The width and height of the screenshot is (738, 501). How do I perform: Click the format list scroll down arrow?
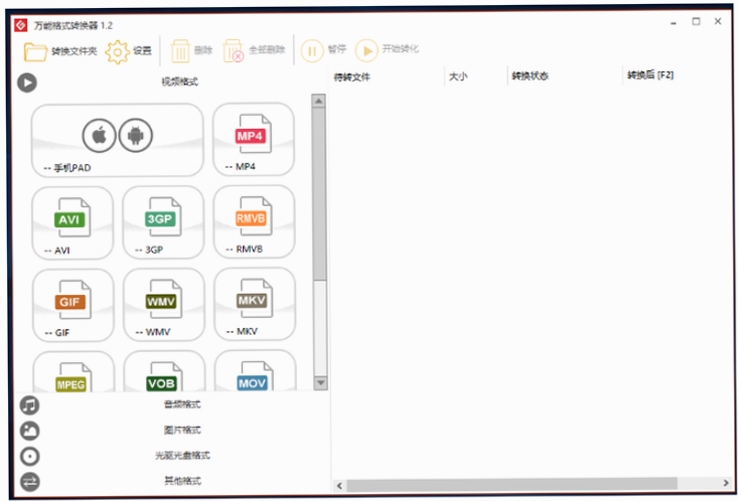(320, 382)
